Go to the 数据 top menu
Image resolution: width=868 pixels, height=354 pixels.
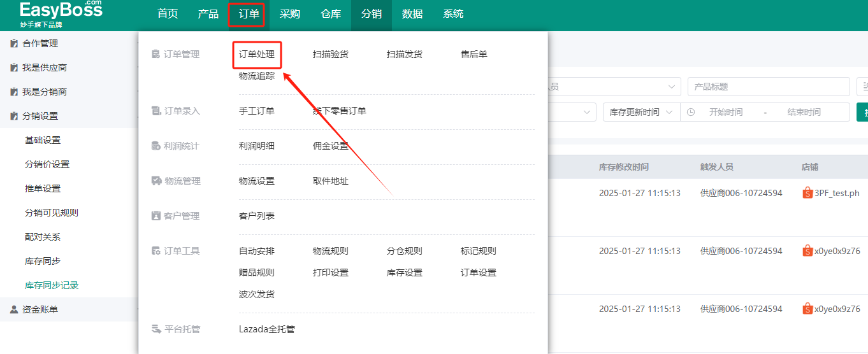click(412, 14)
